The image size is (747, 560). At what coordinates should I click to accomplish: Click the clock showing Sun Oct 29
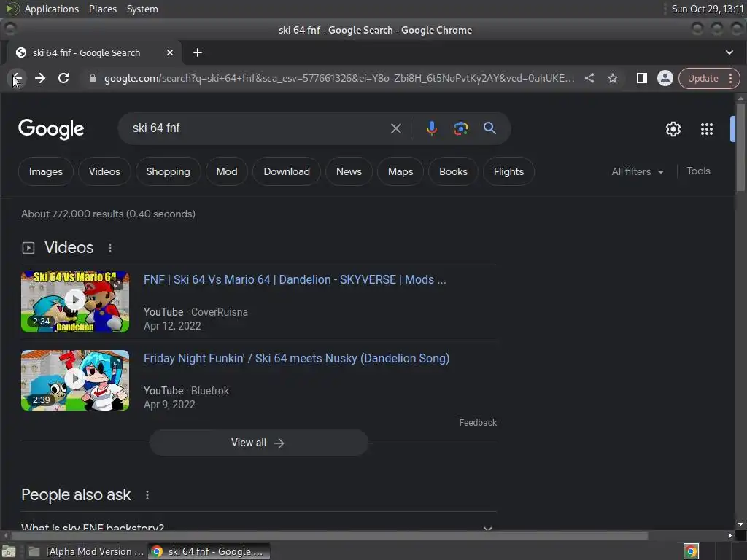coord(708,9)
